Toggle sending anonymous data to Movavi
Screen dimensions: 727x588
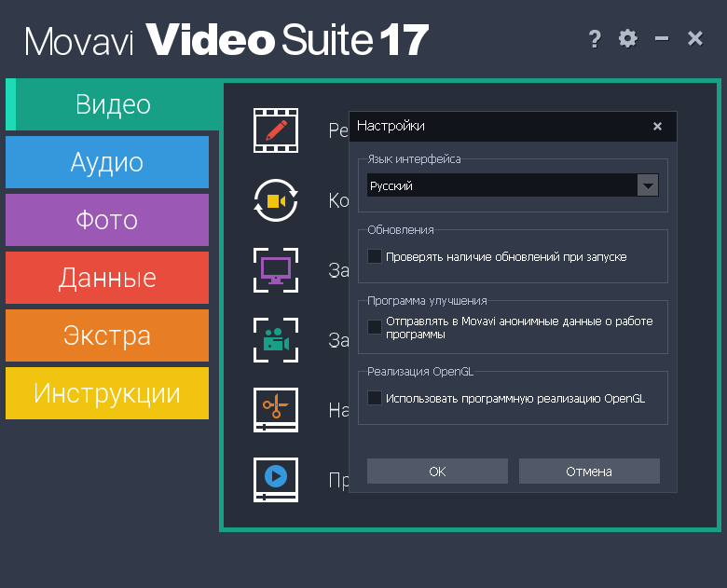[375, 327]
